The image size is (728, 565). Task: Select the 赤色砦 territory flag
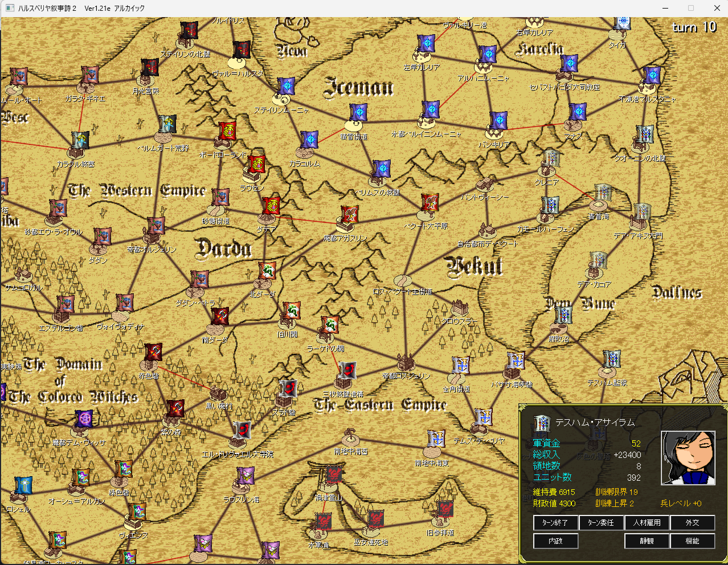click(154, 353)
